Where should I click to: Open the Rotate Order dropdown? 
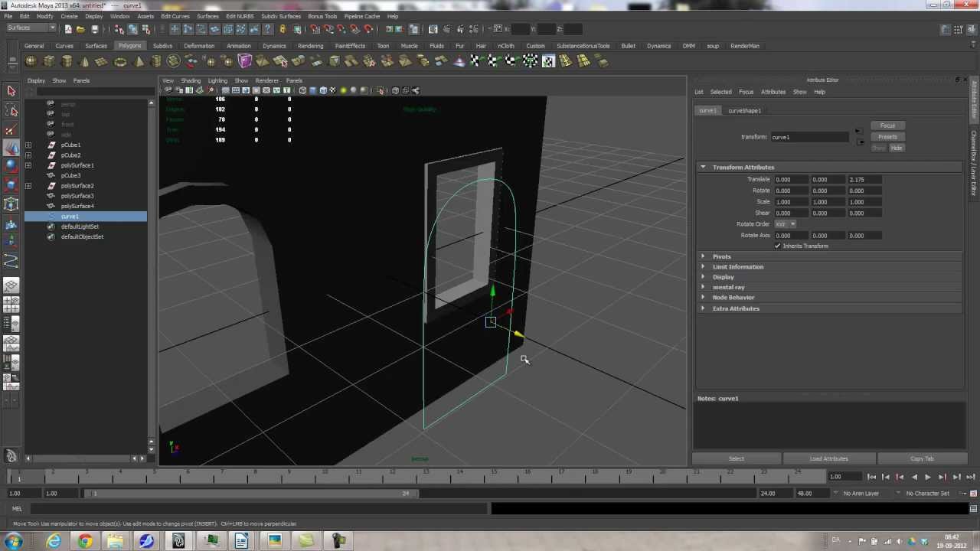pyautogui.click(x=785, y=224)
